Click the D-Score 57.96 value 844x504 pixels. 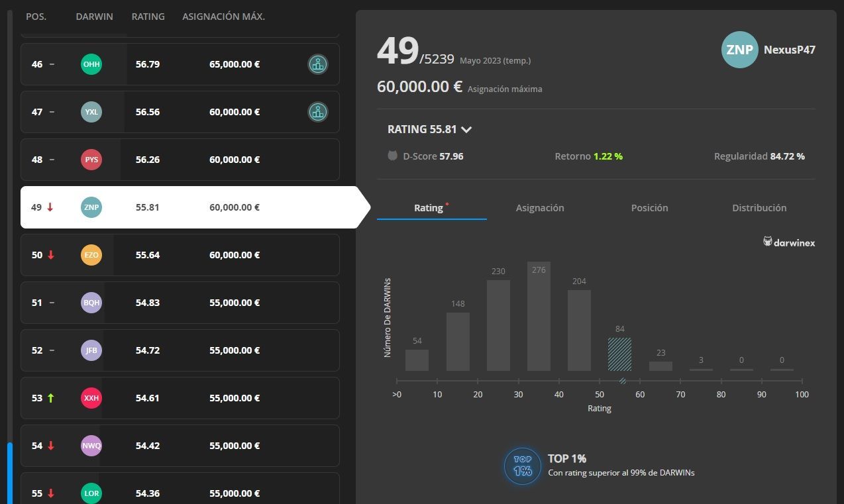coord(451,156)
